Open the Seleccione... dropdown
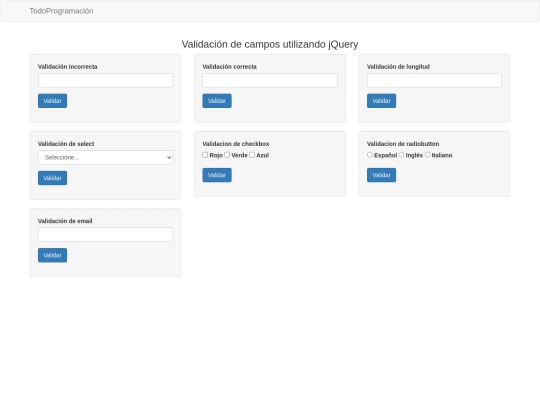Image resolution: width=540 pixels, height=405 pixels. coord(105,157)
